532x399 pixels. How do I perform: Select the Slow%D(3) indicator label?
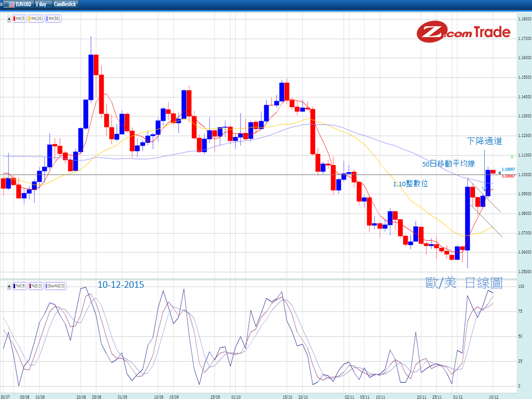[55, 286]
